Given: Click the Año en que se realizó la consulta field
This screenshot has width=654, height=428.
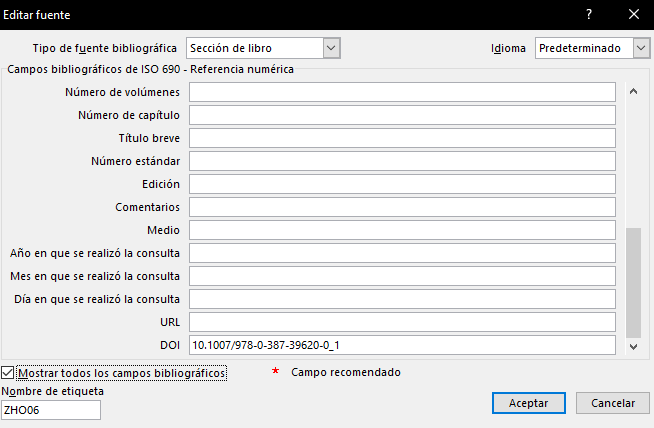Looking at the screenshot, I should (x=402, y=253).
